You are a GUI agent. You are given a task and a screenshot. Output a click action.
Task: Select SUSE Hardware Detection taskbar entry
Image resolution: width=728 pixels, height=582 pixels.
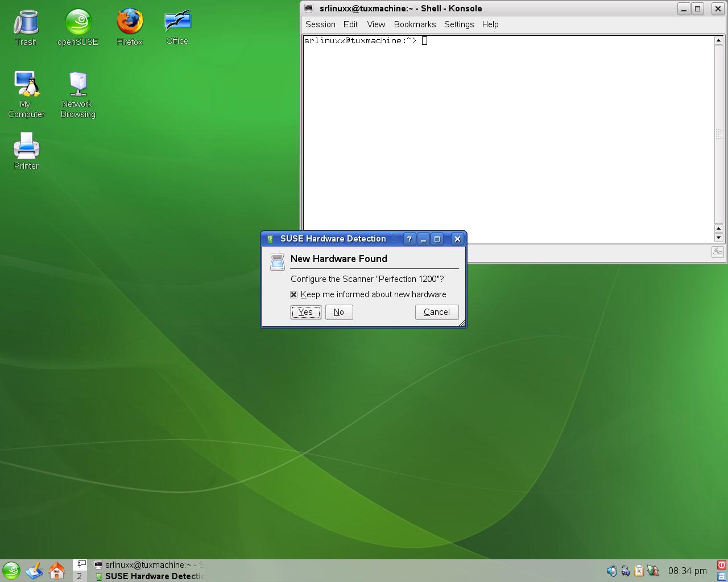149,576
